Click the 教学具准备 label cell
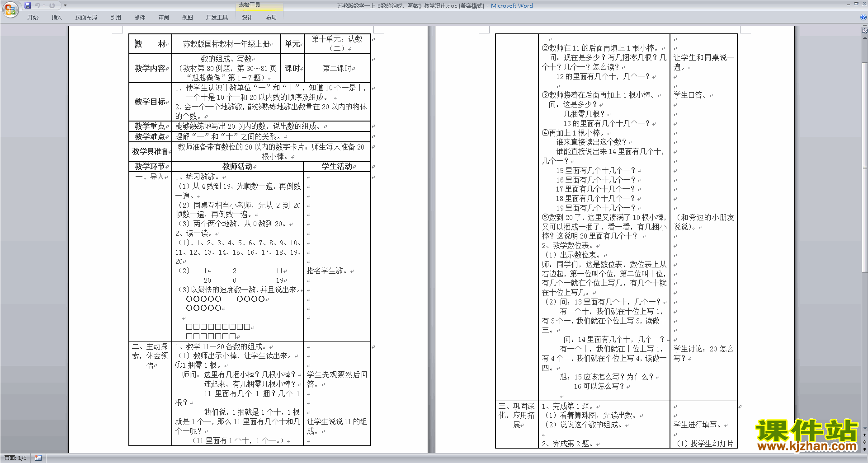This screenshot has height=463, width=868. click(150, 151)
